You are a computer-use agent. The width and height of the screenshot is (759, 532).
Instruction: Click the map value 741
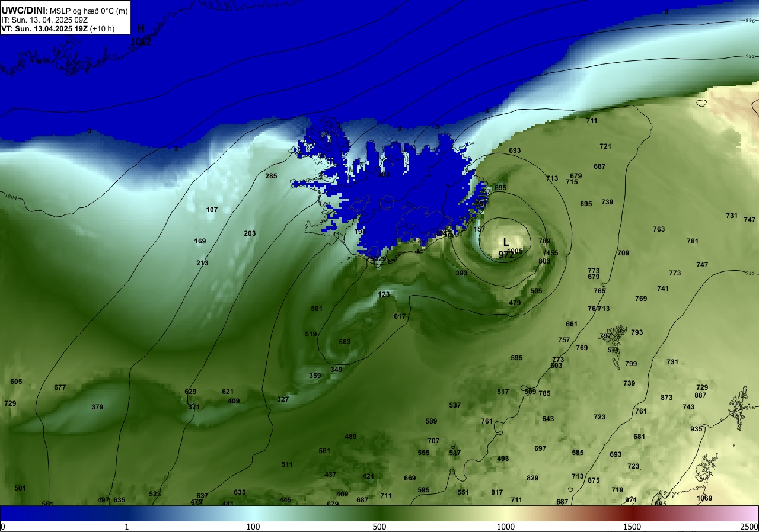(663, 289)
